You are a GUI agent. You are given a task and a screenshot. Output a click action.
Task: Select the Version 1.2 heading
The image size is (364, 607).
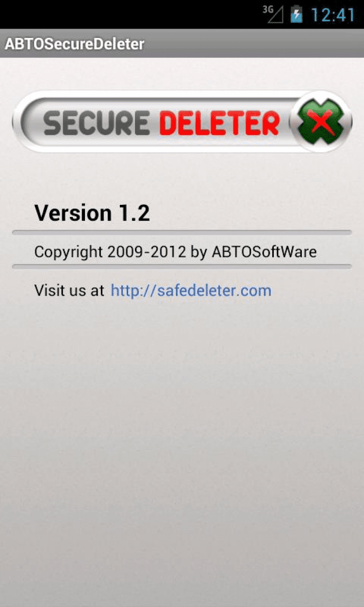click(92, 213)
